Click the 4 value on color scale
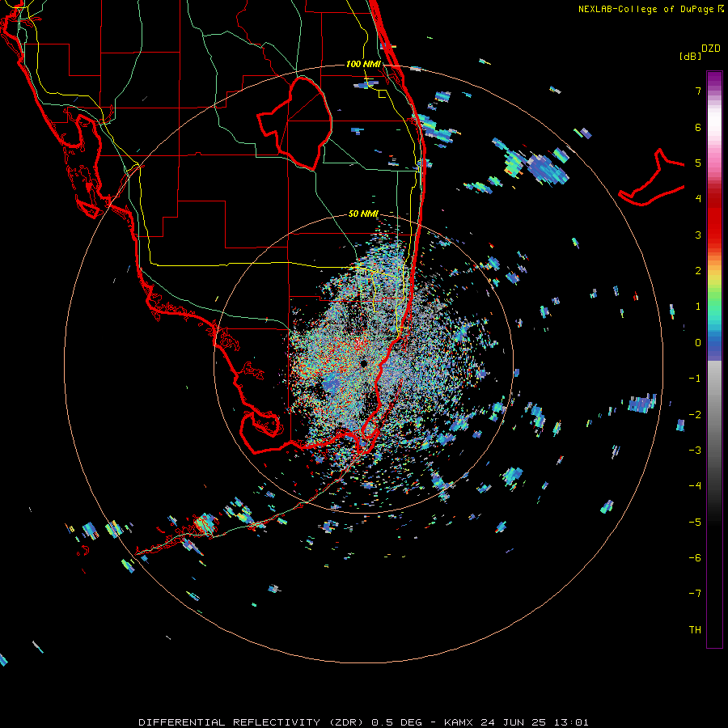The height and width of the screenshot is (728, 728). (x=698, y=199)
